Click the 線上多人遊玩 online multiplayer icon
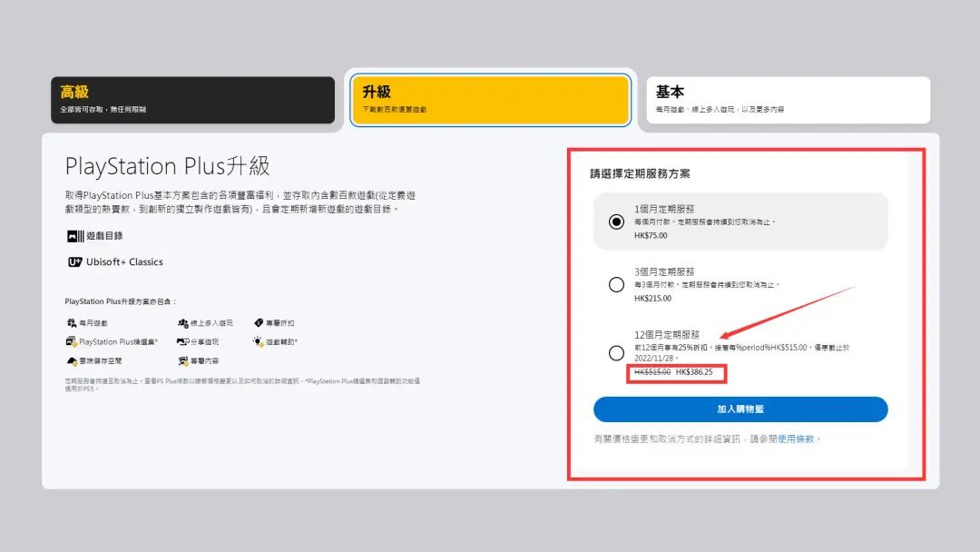 coord(182,323)
